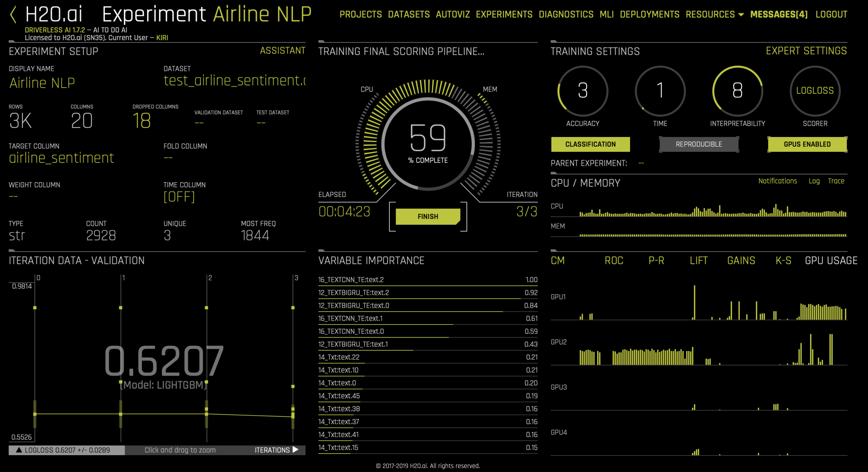Click the Time dial showing 1
The image size is (868, 472).
[660, 91]
